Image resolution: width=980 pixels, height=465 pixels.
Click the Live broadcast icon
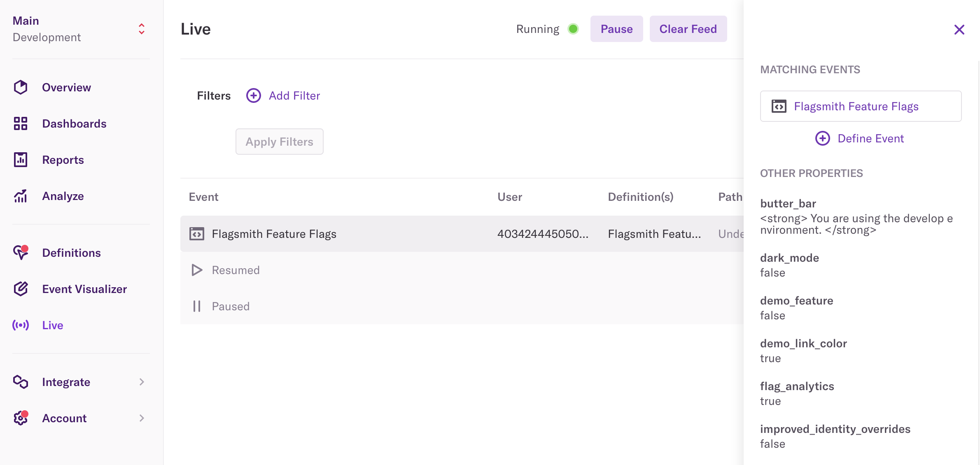[x=21, y=325]
